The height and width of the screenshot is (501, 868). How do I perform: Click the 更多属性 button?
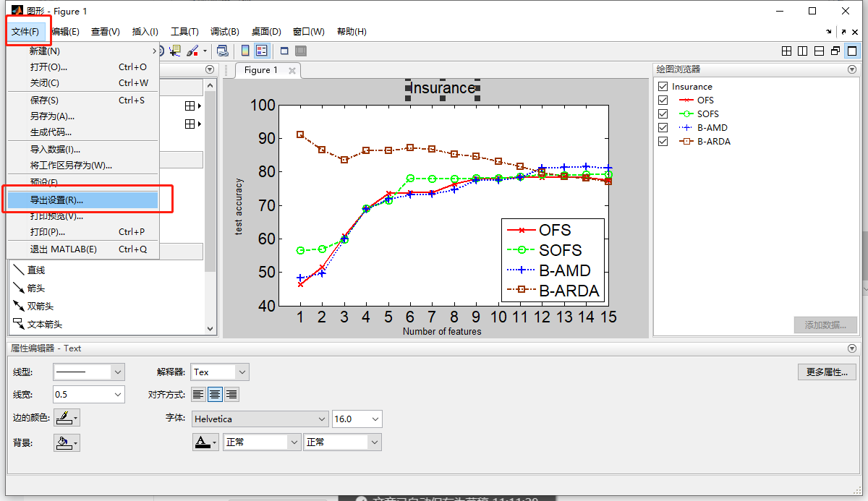point(826,371)
